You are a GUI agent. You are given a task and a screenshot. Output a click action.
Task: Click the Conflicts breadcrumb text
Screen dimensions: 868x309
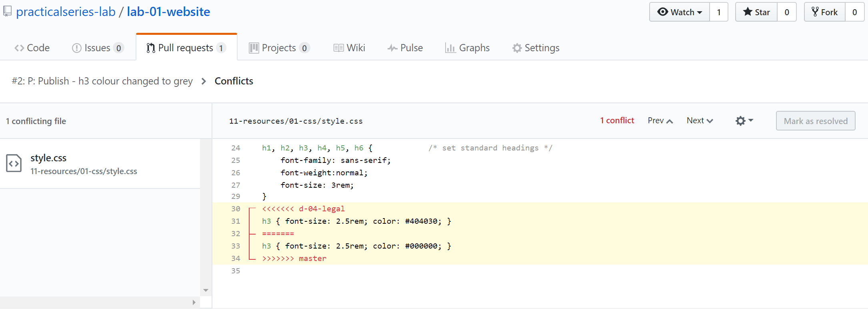point(234,81)
